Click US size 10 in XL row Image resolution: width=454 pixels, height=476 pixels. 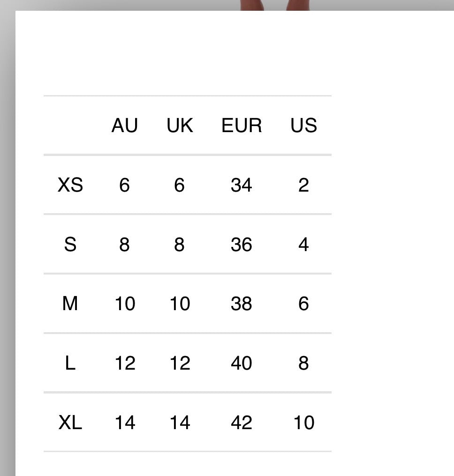303,422
